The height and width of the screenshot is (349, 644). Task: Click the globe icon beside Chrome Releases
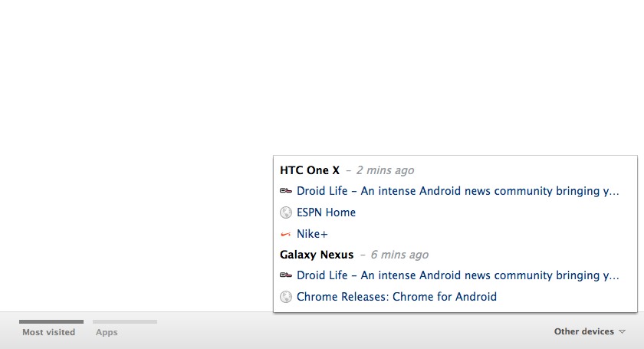pyautogui.click(x=286, y=297)
